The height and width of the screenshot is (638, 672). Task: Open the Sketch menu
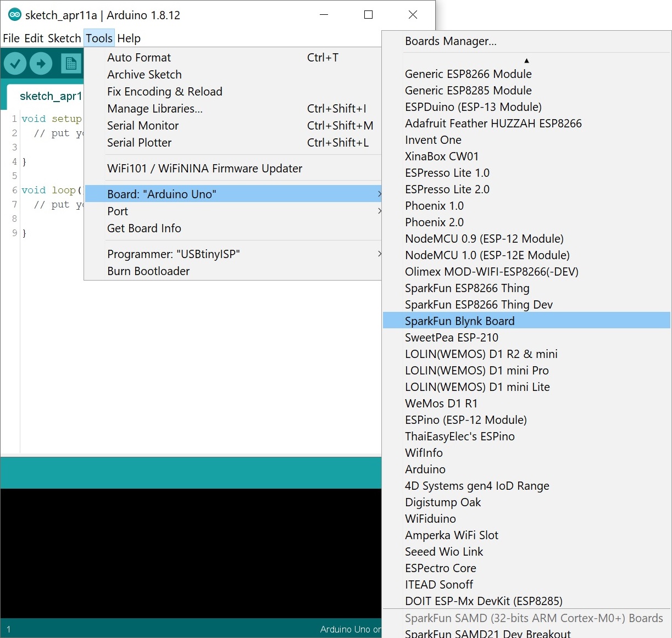coord(64,38)
